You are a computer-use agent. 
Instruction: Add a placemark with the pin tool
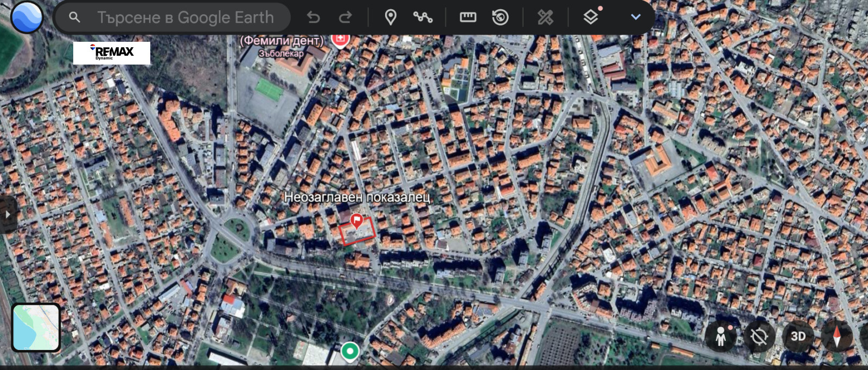coord(390,17)
